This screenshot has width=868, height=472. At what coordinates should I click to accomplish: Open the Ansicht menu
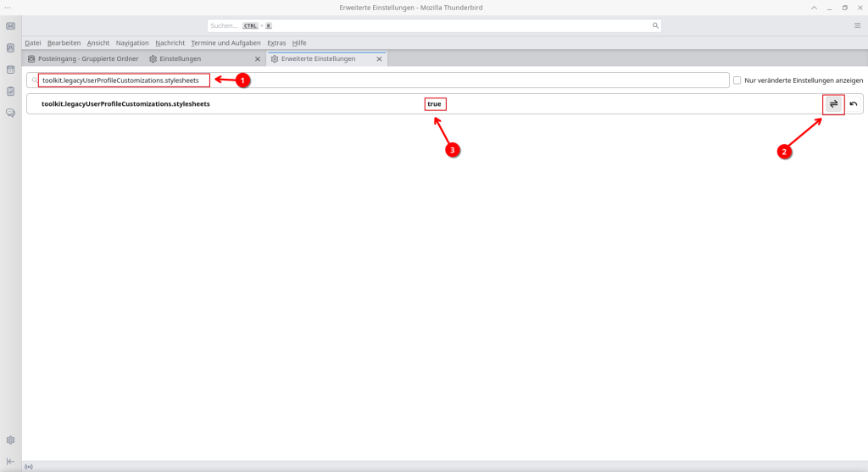point(98,42)
